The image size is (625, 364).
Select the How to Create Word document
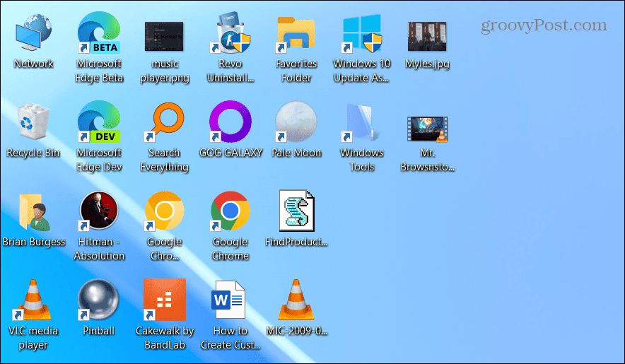point(230,302)
